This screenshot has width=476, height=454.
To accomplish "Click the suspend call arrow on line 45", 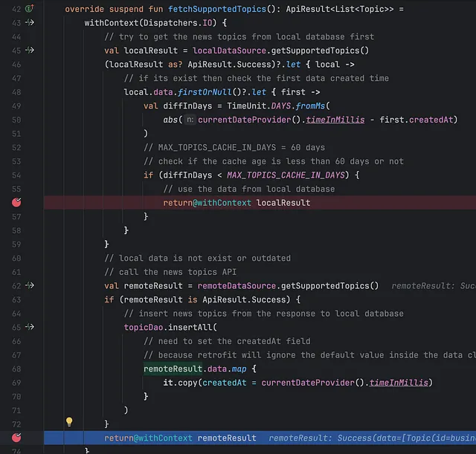I will tap(30, 51).
